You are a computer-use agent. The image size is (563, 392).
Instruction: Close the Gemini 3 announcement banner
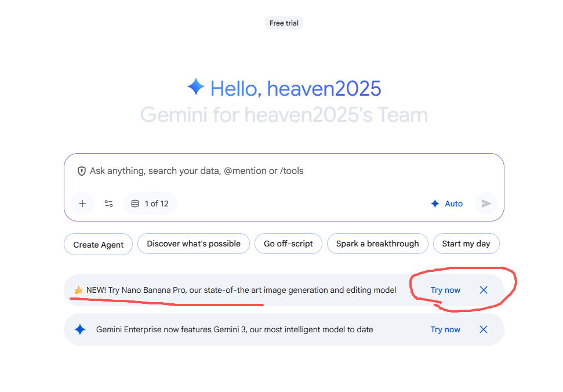484,329
